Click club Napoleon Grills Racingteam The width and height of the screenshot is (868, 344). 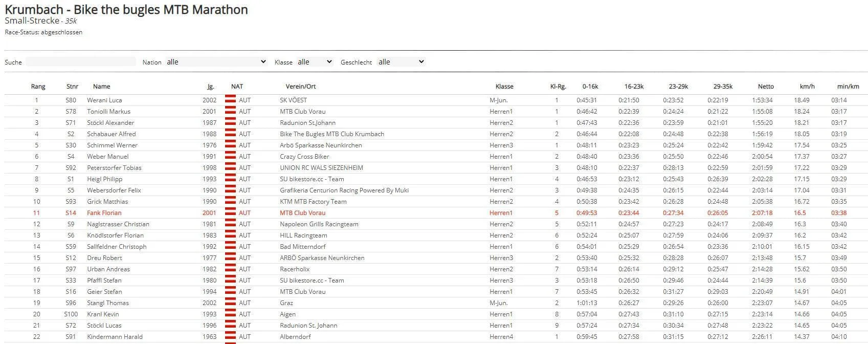pos(319,224)
